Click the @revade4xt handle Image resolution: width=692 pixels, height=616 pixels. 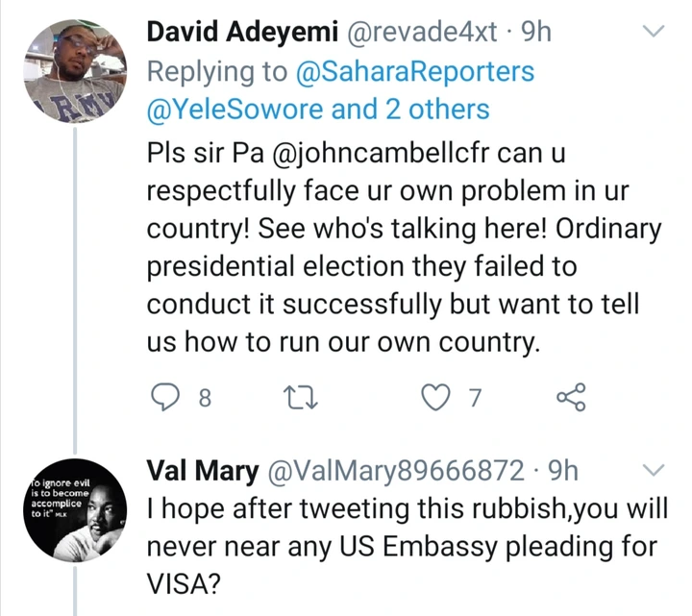[x=422, y=33]
